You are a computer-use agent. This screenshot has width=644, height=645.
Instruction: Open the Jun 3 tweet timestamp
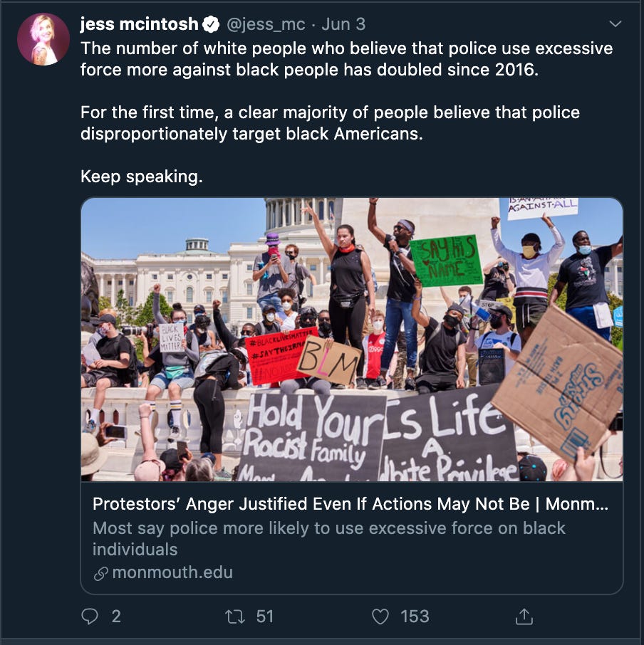[x=343, y=24]
